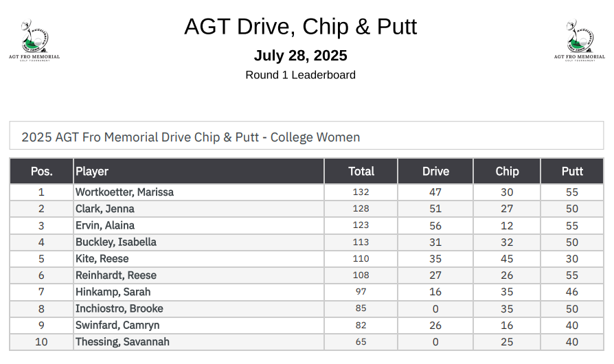Open Ervin, Alaina player row
This screenshot has height=364, width=614.
click(105, 225)
